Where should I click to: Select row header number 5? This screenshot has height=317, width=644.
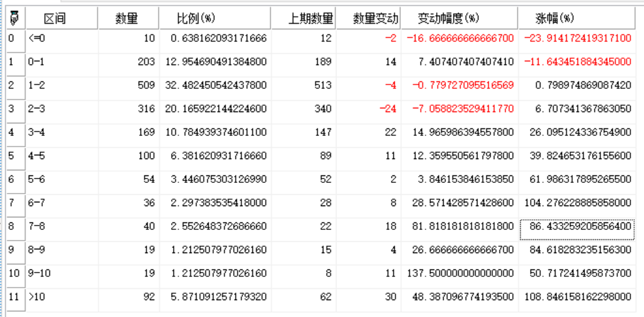[12, 156]
